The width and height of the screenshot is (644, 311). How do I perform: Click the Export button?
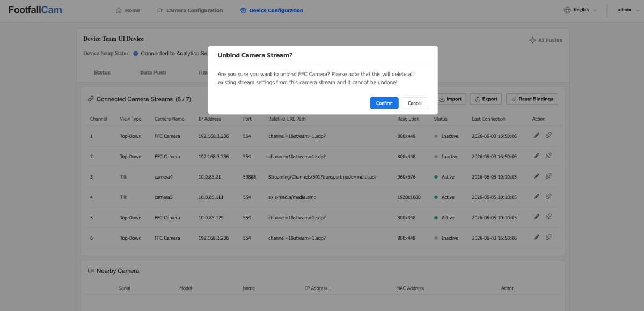486,99
